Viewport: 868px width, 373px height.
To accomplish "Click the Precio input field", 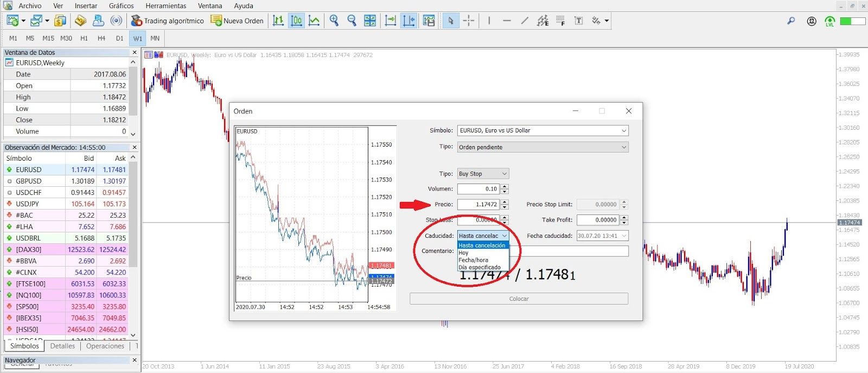I will tap(478, 205).
